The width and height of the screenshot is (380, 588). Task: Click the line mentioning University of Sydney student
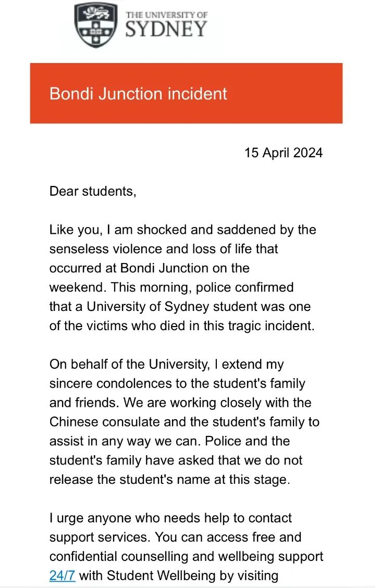coord(180,306)
